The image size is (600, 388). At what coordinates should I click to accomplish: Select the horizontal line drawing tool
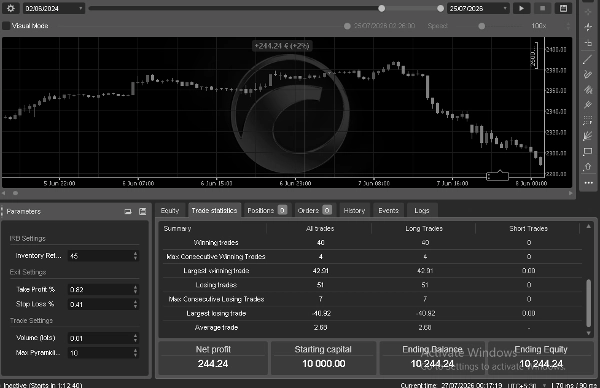(588, 43)
